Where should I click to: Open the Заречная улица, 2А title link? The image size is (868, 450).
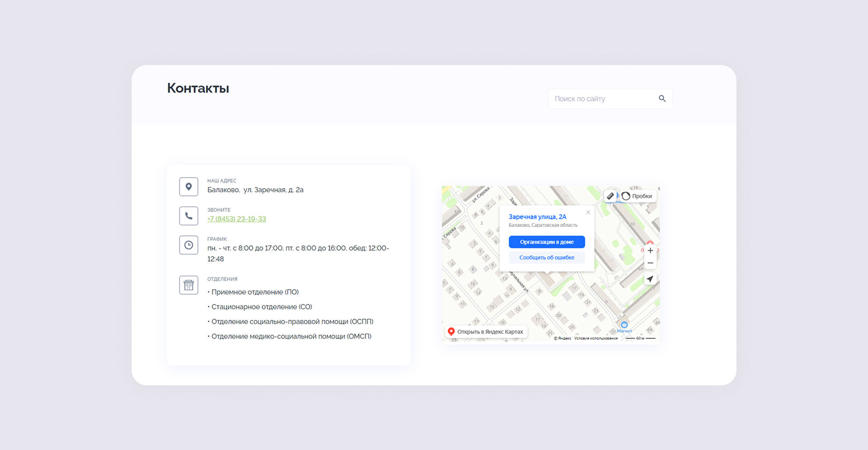[537, 217]
